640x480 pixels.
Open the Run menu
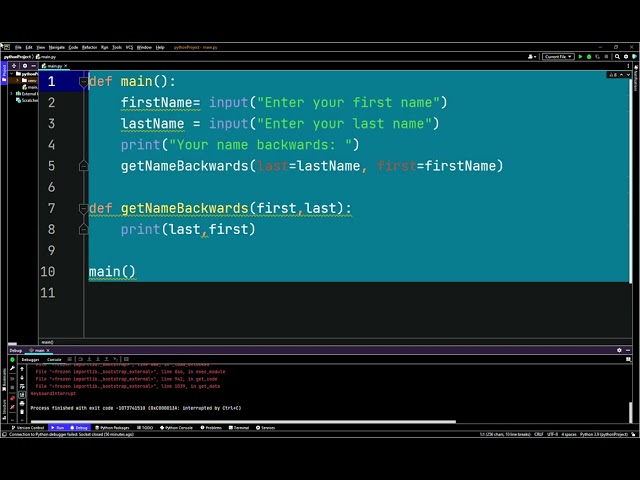click(104, 47)
